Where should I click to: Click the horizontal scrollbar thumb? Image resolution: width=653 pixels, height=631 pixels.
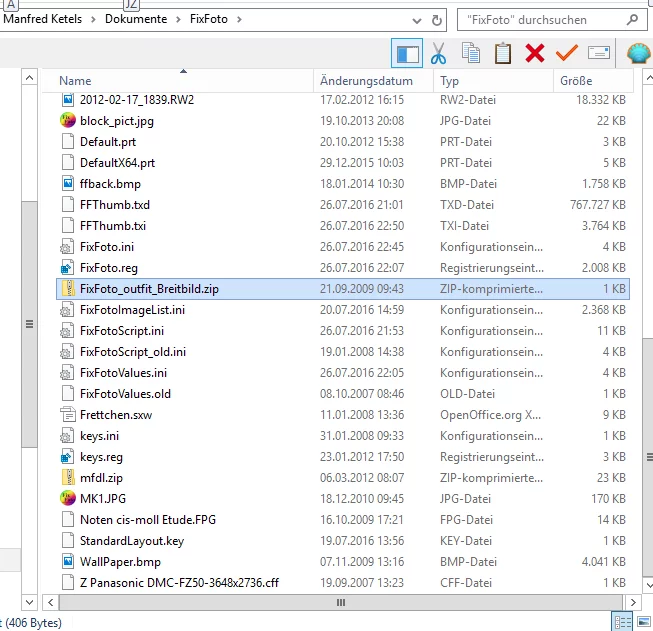[341, 602]
